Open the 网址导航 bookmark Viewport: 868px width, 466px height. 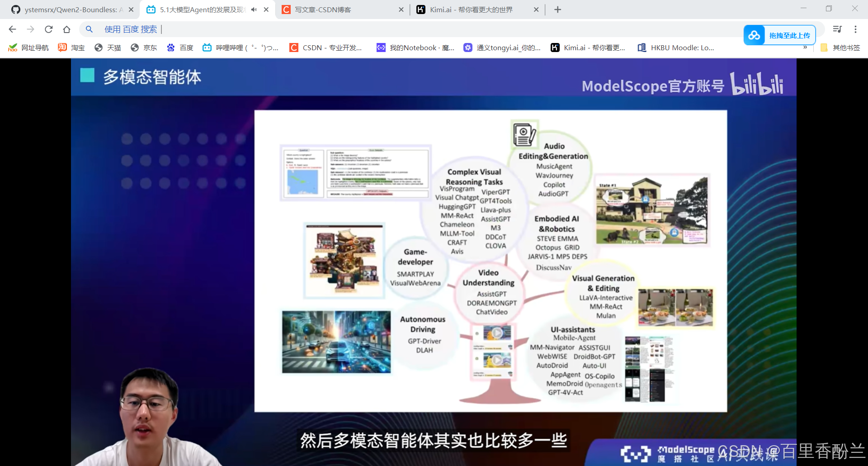(x=28, y=48)
